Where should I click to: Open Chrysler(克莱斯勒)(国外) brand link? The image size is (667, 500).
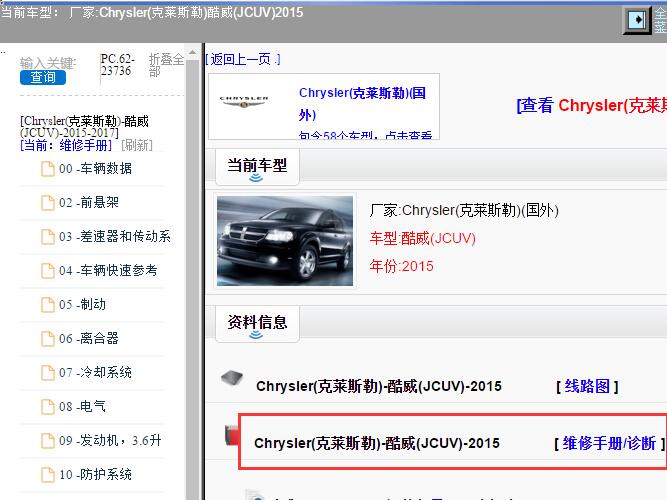[362, 104]
